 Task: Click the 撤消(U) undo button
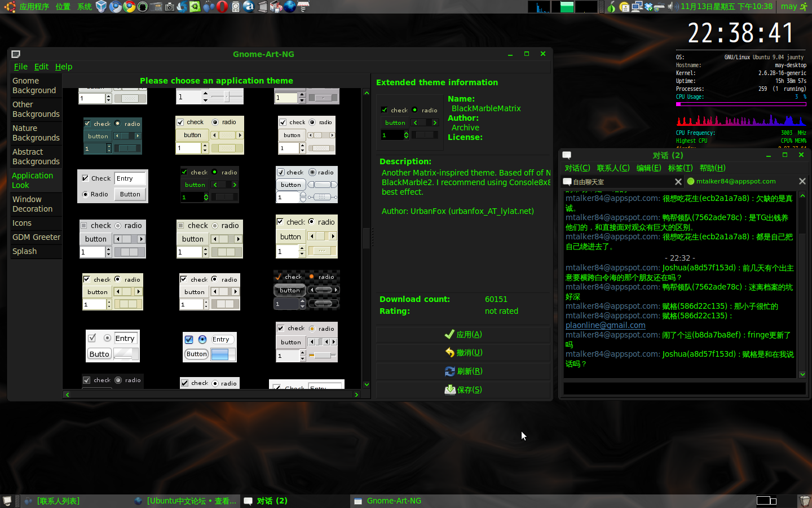coord(463,352)
